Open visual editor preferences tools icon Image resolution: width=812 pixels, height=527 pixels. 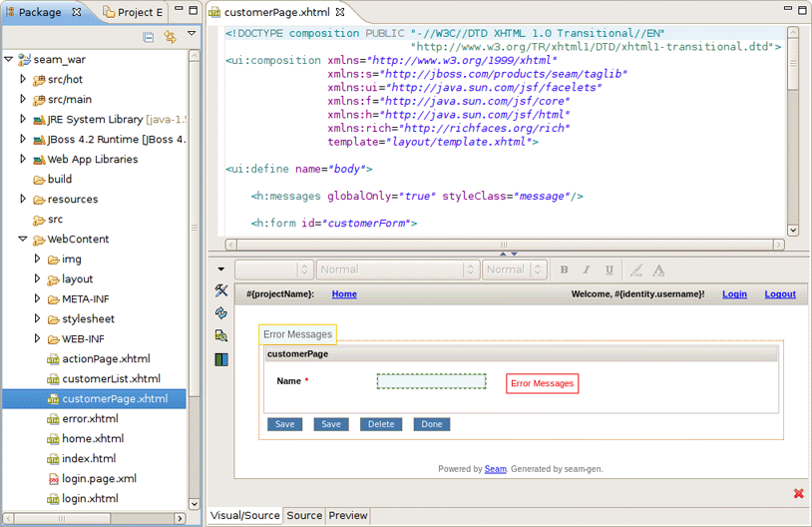tap(221, 290)
